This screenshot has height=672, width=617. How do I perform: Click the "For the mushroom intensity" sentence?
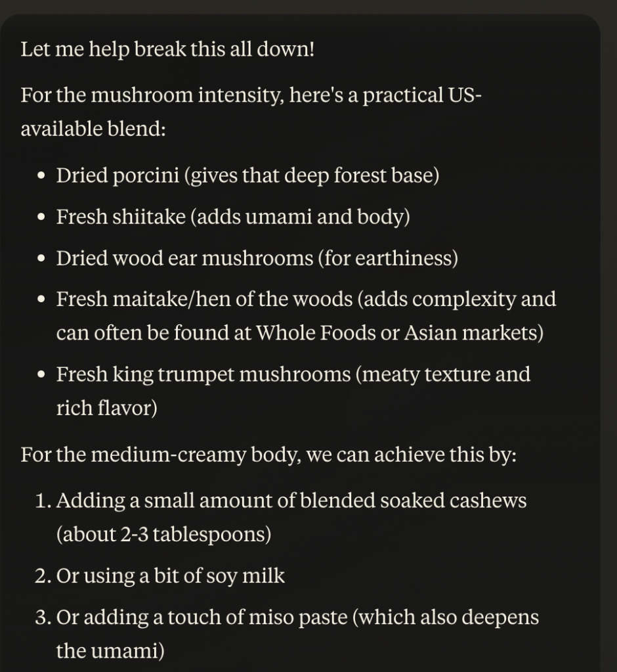coord(251,95)
